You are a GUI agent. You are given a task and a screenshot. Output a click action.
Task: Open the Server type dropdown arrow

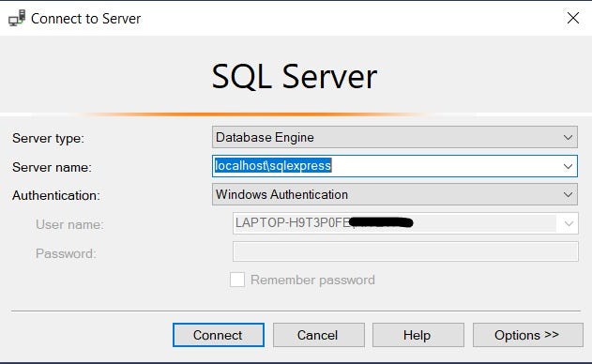point(568,138)
